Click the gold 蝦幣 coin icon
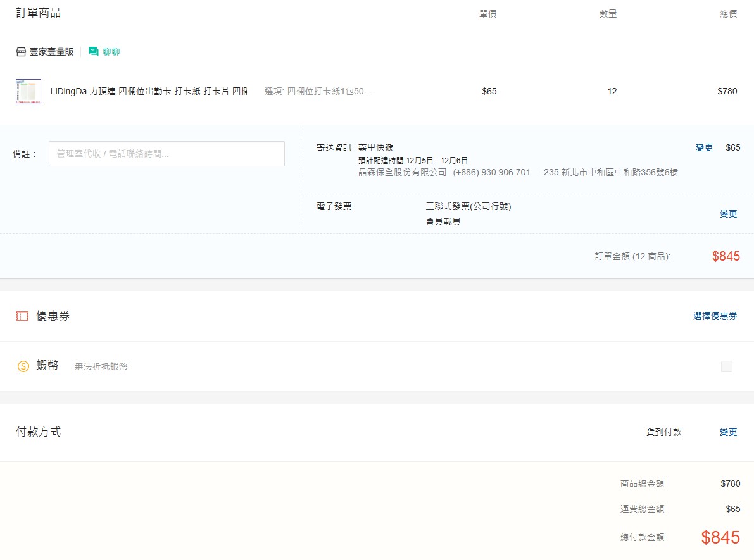754x560 pixels. (x=23, y=366)
